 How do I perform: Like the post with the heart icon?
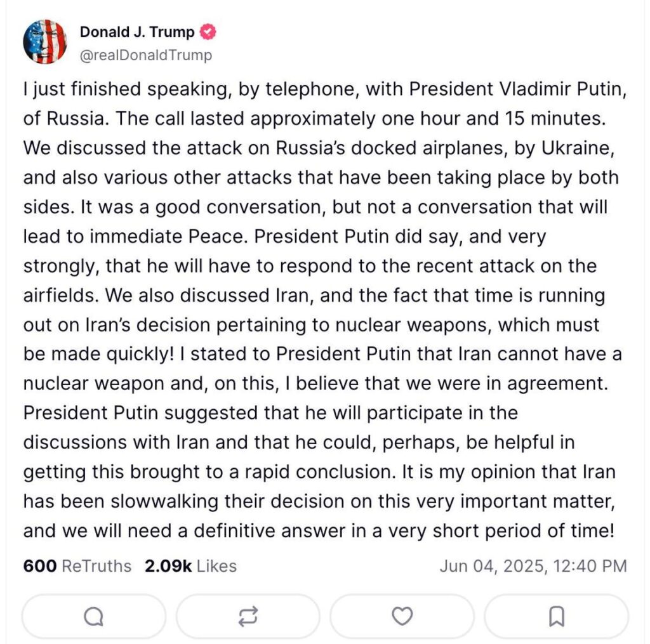click(x=402, y=615)
